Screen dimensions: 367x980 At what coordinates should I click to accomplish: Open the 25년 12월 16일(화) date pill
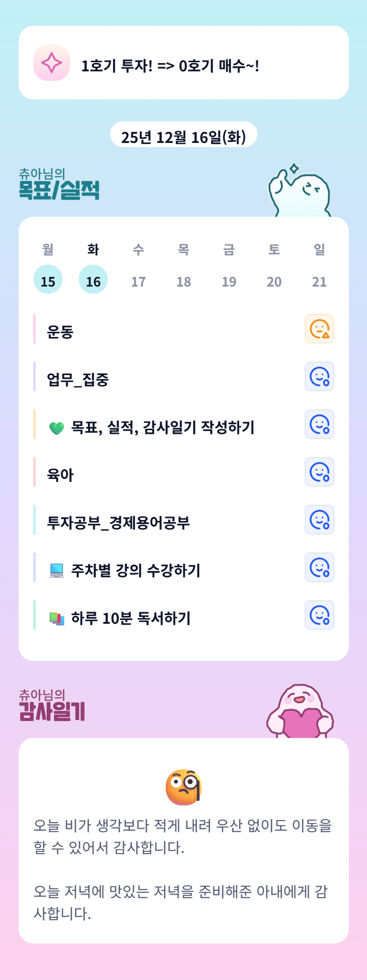[x=183, y=136]
